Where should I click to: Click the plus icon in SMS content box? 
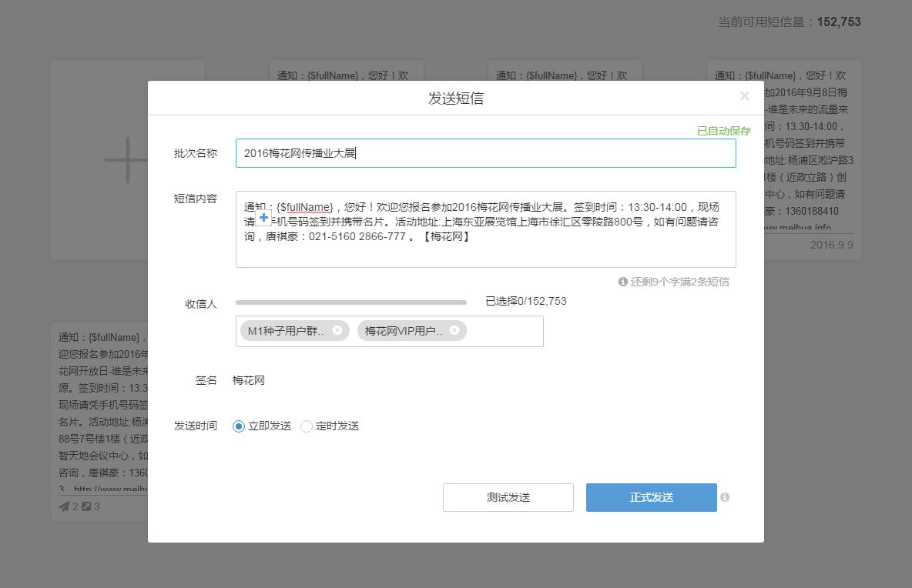tap(263, 217)
